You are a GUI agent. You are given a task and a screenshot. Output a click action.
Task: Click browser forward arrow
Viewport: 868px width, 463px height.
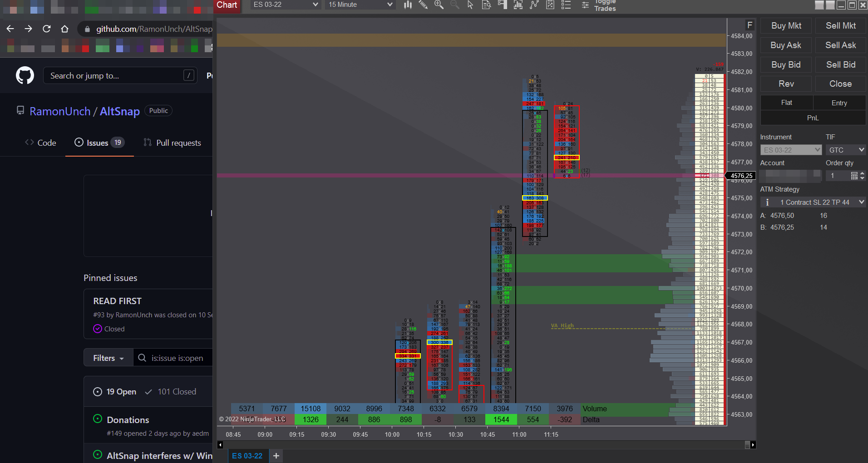[x=29, y=29]
